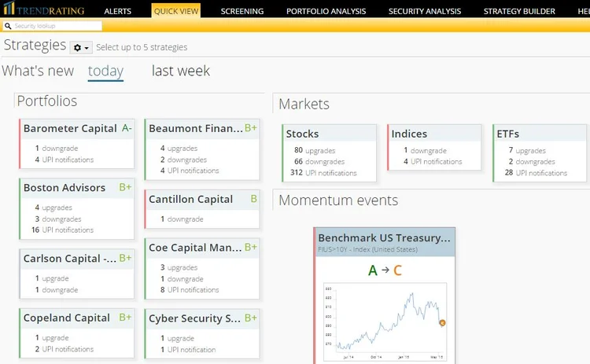The width and height of the screenshot is (590, 364).
Task: Click the orange C marker on chart
Action: 442,322
